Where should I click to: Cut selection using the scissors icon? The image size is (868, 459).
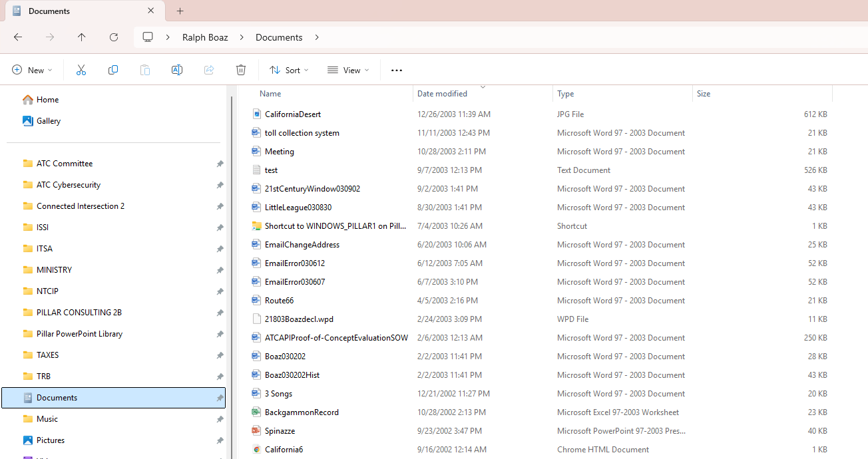click(81, 70)
